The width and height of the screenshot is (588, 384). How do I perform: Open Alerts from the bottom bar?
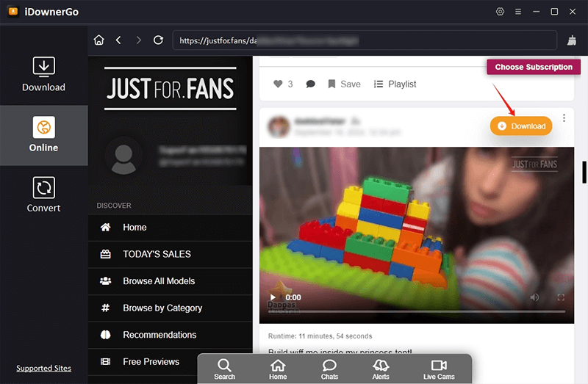click(381, 369)
